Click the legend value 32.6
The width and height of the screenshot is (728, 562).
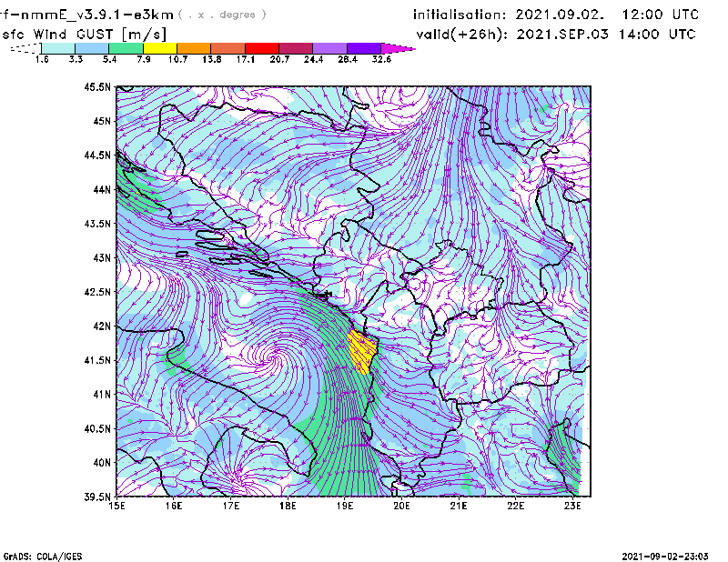[x=381, y=59]
